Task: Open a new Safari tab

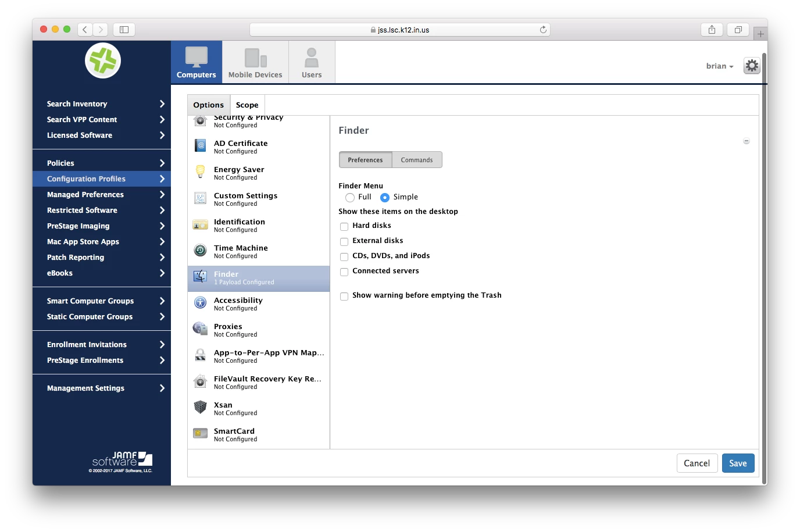Action: (760, 34)
